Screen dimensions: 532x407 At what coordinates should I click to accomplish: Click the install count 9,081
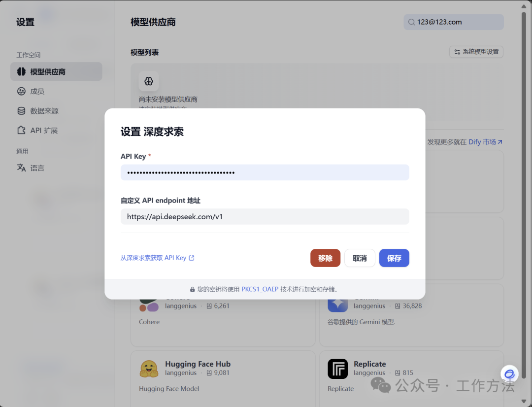coord(222,373)
